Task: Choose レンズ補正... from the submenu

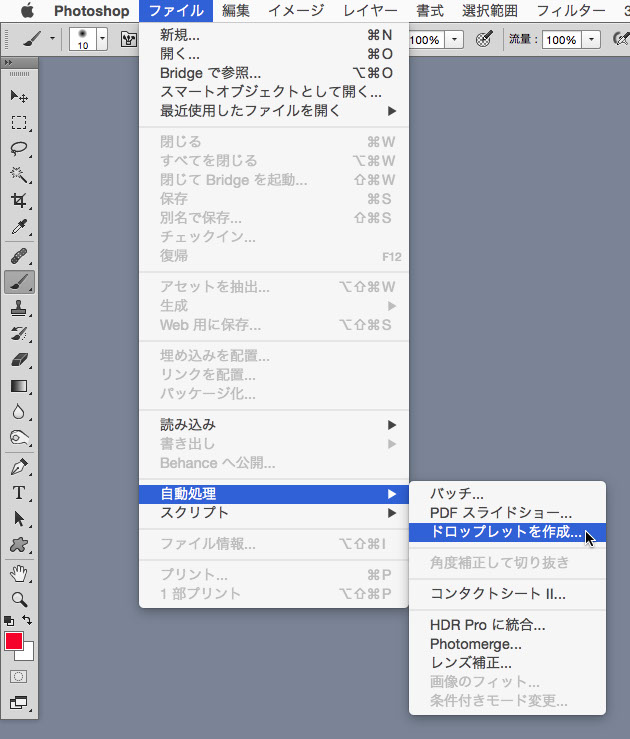Action: point(507,663)
